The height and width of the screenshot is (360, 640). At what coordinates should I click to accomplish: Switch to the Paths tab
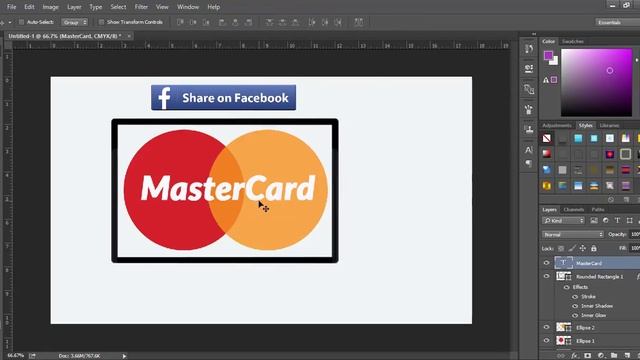pos(598,209)
